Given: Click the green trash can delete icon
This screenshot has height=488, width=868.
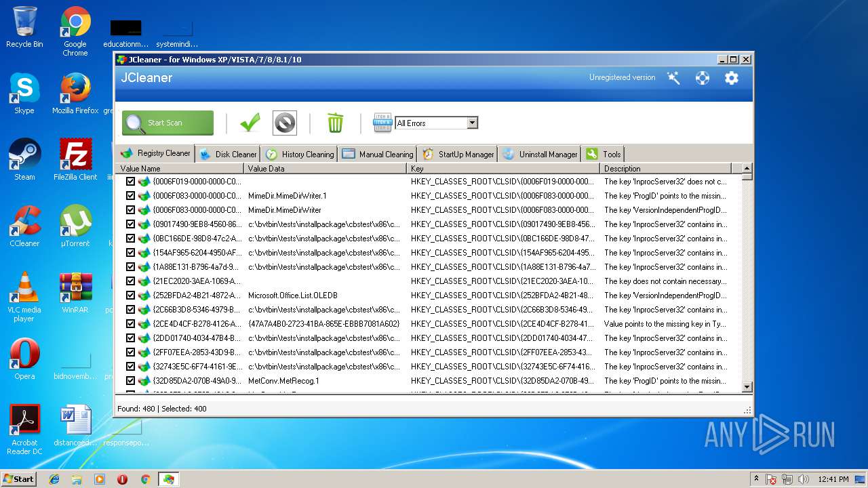Looking at the screenshot, I should coord(335,123).
